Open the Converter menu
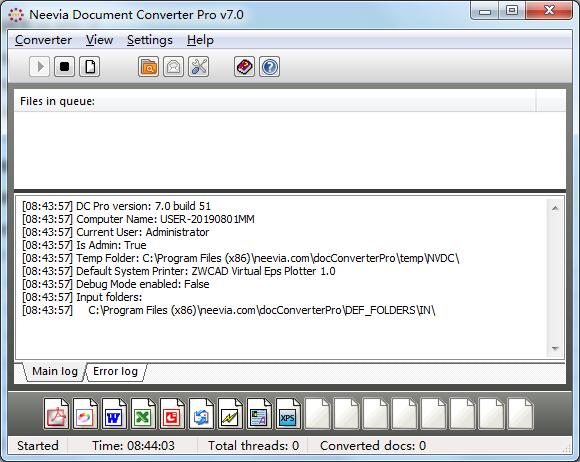580x462 pixels. [43, 40]
